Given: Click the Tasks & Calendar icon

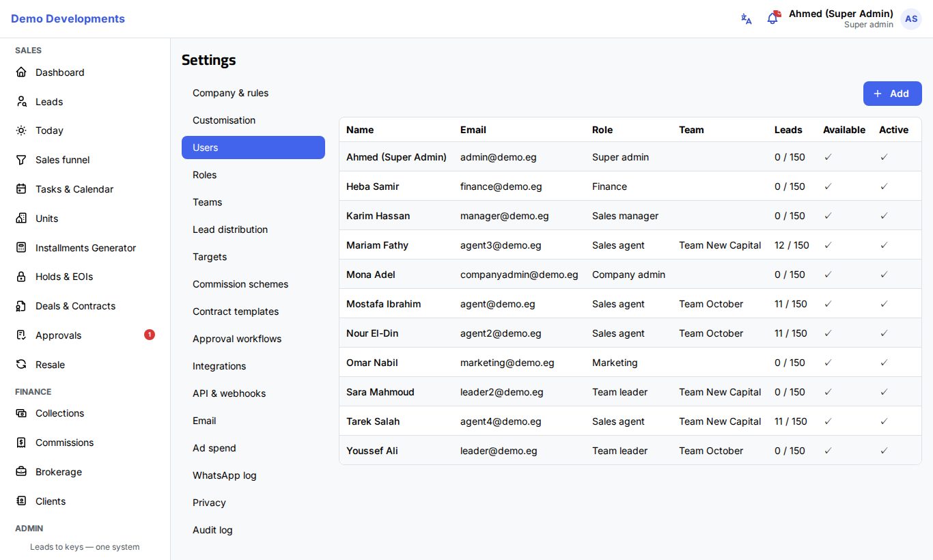Looking at the screenshot, I should (21, 189).
